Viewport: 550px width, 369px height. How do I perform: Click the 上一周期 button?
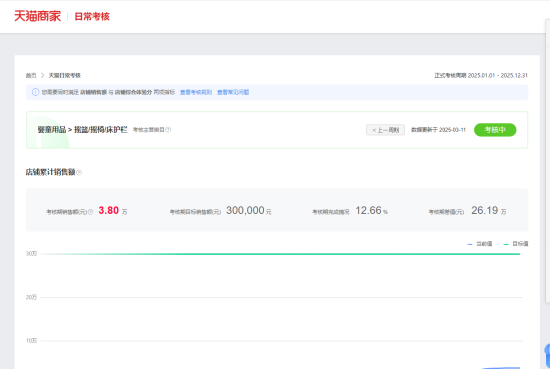coord(385,130)
